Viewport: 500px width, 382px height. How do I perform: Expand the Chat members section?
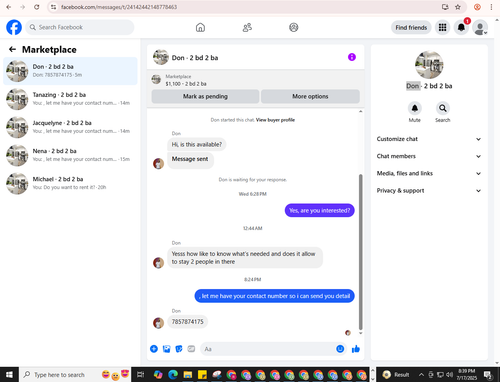pos(429,156)
